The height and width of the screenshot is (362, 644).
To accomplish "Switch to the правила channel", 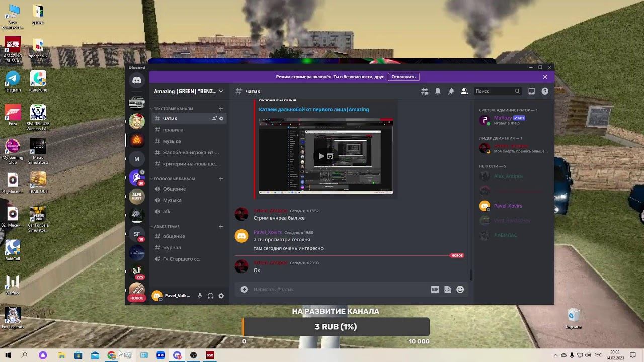I will pyautogui.click(x=189, y=130).
